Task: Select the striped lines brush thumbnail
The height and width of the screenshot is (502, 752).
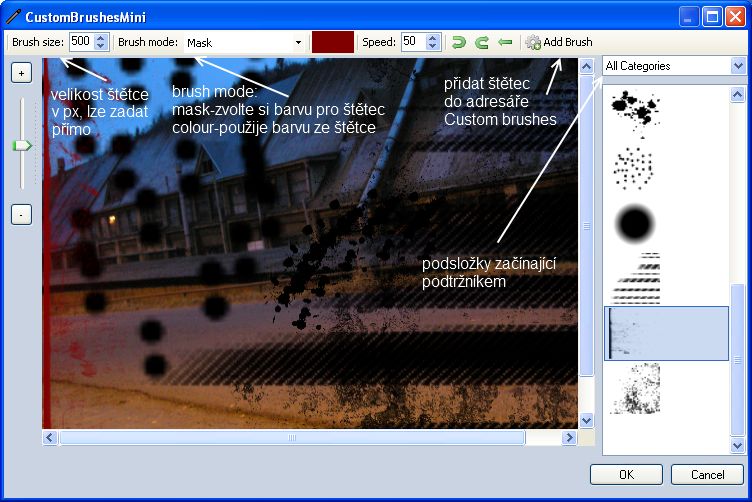Action: coord(636,279)
